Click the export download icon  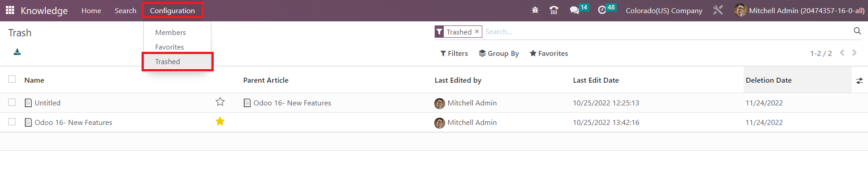[17, 52]
